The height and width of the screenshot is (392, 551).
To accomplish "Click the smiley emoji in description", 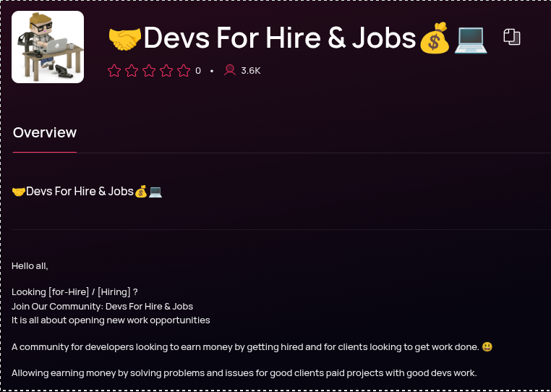I will tap(487, 347).
